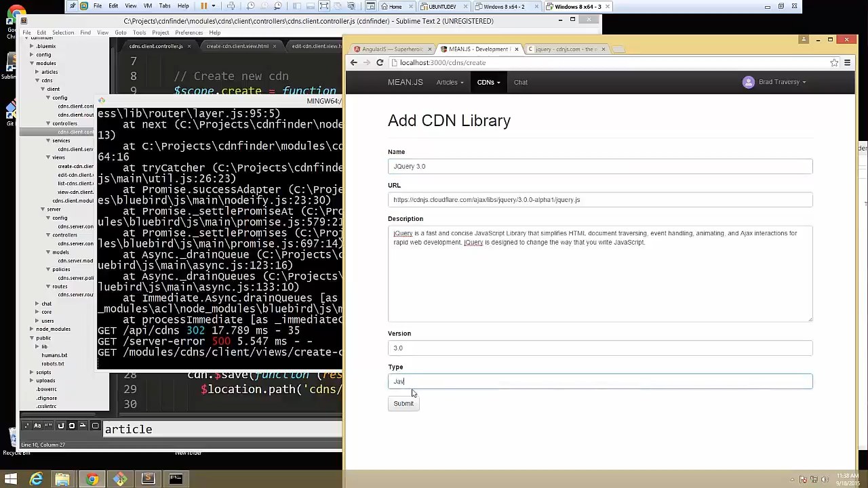The image size is (868, 488).
Task: Click VMware take snapshot icon
Action: point(250,6)
